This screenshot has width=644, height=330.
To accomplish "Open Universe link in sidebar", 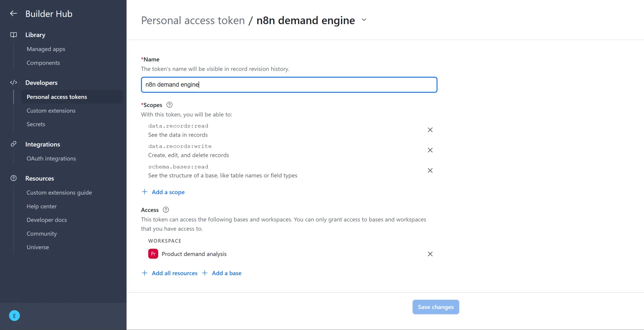I will tap(38, 247).
